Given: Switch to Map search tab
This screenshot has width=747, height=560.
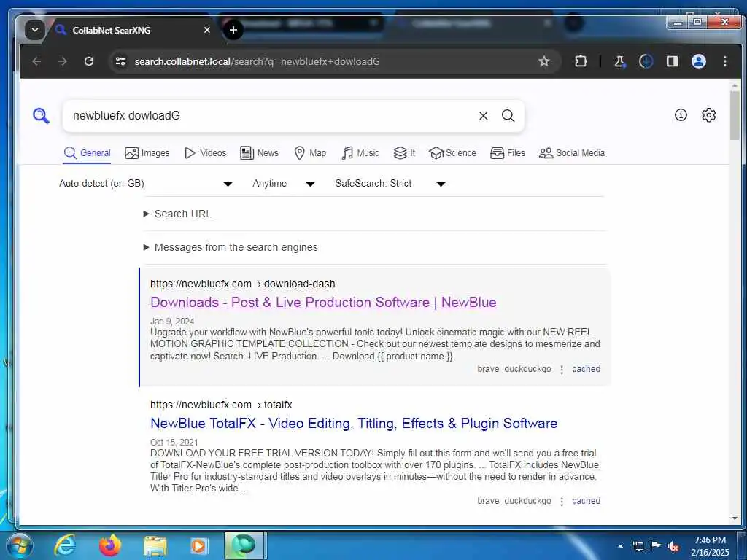Looking at the screenshot, I should pyautogui.click(x=310, y=153).
